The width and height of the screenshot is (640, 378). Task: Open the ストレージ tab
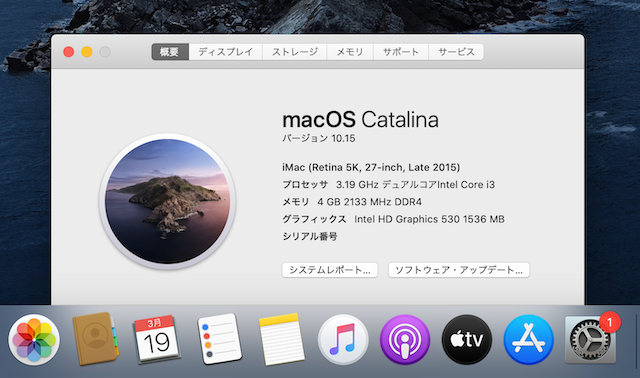[x=294, y=52]
